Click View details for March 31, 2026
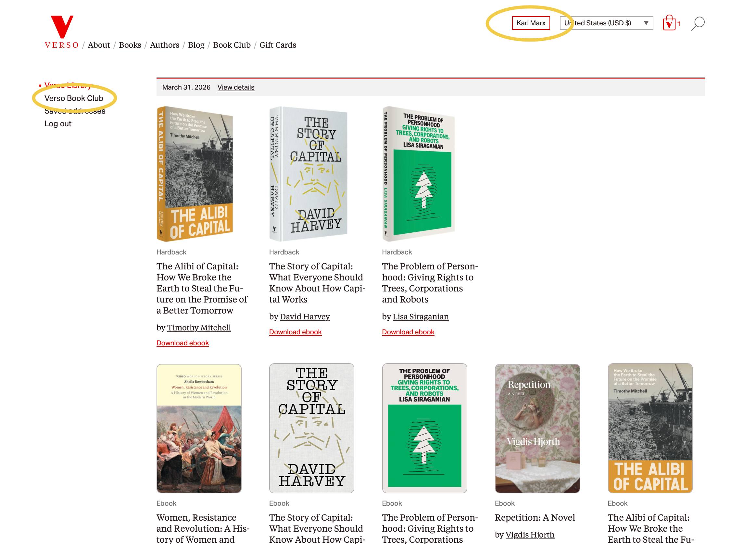The image size is (756, 544). (x=236, y=87)
